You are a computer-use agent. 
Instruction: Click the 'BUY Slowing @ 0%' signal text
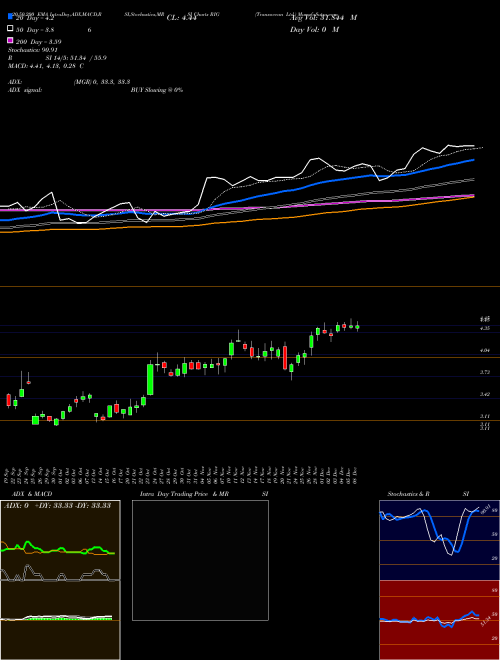pyautogui.click(x=157, y=90)
